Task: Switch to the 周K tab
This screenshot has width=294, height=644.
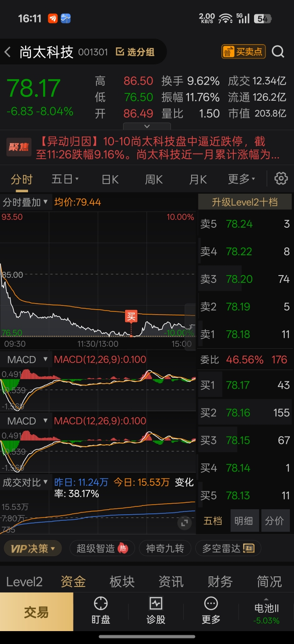Action: [154, 179]
